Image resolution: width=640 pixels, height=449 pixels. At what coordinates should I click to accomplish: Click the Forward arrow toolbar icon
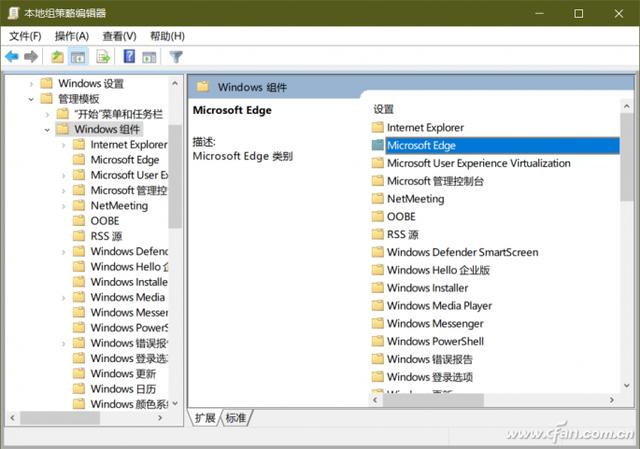click(x=31, y=57)
